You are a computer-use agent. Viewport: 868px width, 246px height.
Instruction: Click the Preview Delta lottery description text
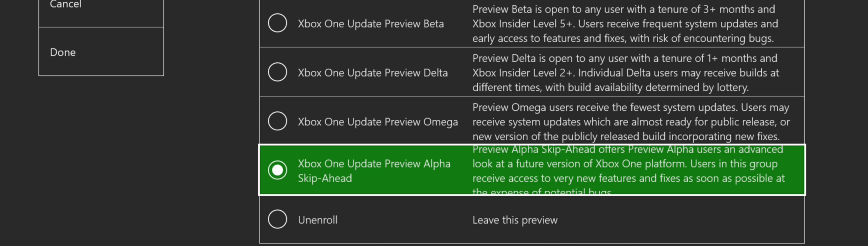point(625,73)
